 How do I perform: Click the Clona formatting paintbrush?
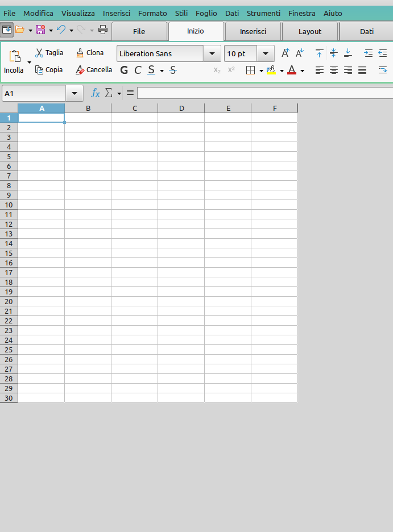tap(90, 53)
